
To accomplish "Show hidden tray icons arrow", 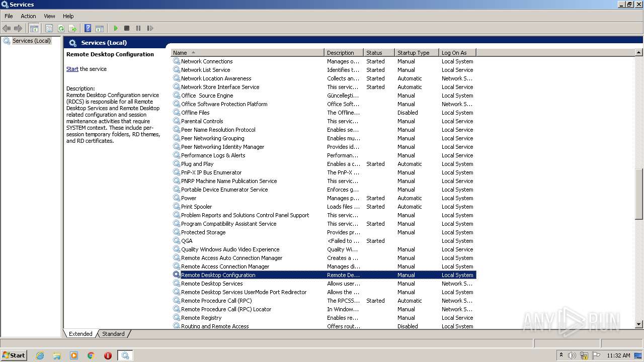I will [561, 355].
